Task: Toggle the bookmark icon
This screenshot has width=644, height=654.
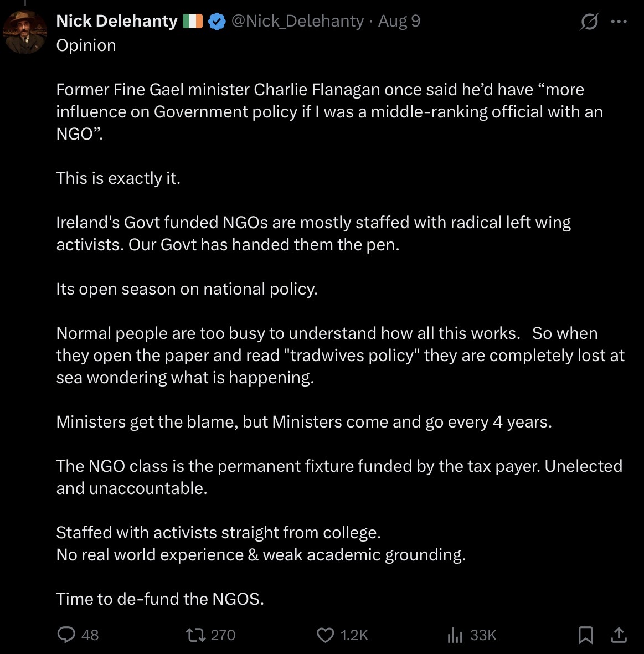Action: tap(586, 635)
